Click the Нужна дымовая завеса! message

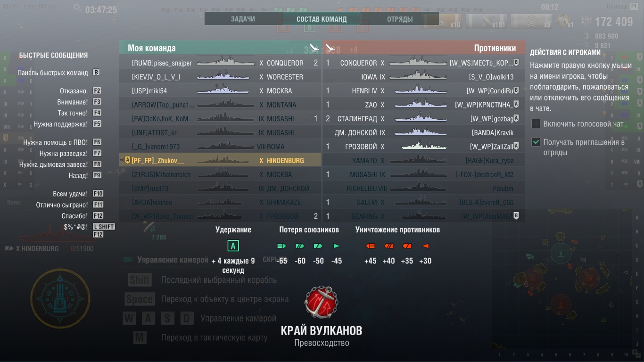(54, 165)
